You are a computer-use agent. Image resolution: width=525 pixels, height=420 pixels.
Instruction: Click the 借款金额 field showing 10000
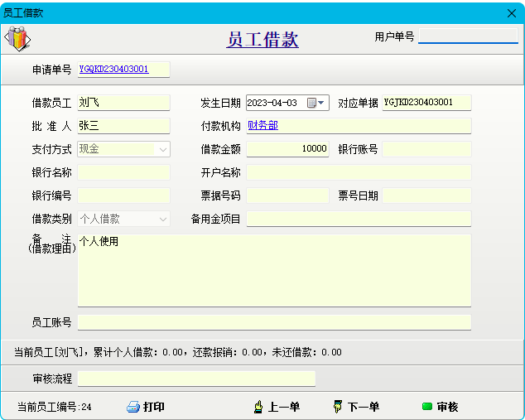(287, 149)
